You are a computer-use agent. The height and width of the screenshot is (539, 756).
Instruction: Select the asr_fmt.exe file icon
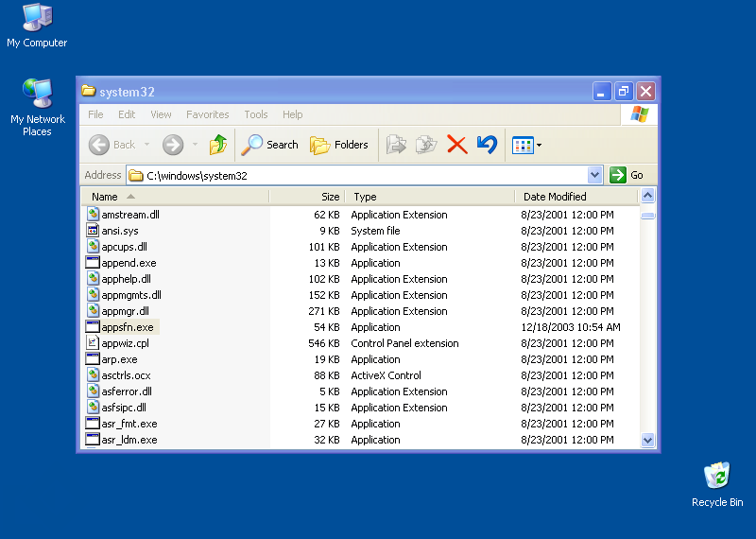[x=93, y=424]
